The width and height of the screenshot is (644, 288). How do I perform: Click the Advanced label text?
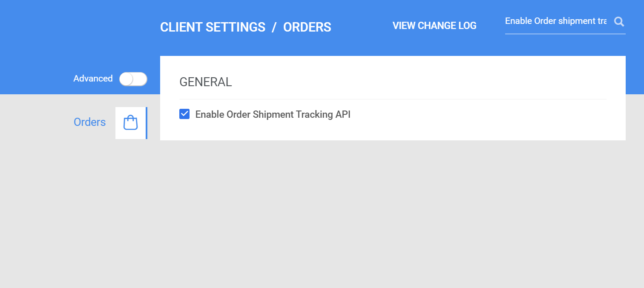click(93, 79)
